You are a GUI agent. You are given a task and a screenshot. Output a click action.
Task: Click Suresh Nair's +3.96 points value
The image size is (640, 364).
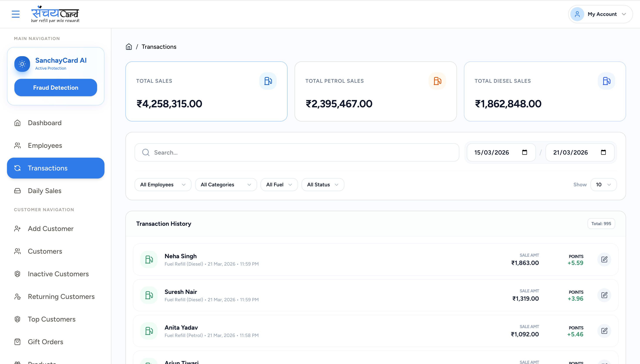[575, 299]
